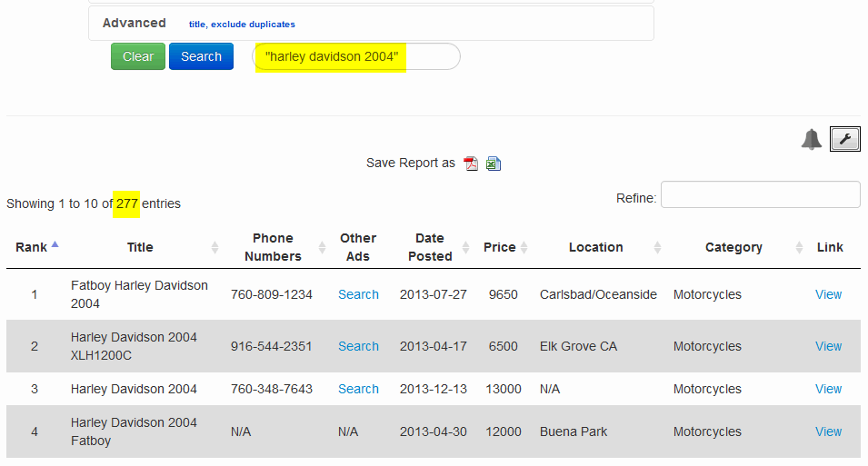View the Elk Grove CA listing
Image resolution: width=868 pixels, height=466 pixels.
coord(828,346)
